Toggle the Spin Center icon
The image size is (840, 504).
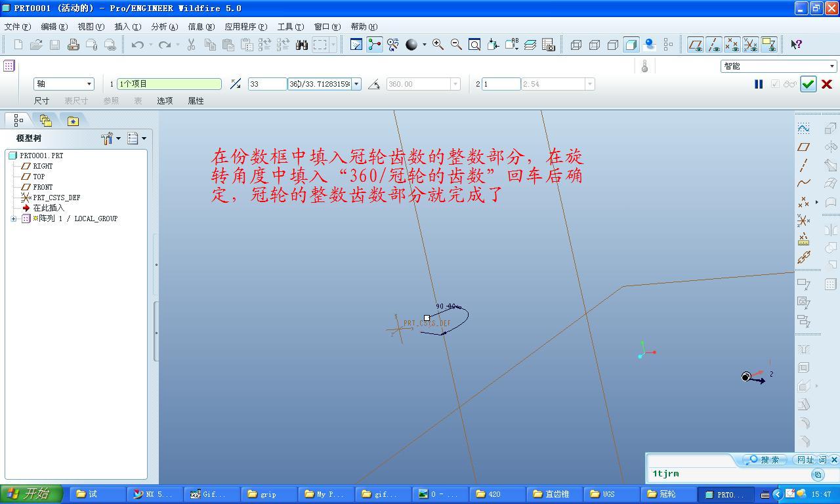pyautogui.click(x=375, y=45)
